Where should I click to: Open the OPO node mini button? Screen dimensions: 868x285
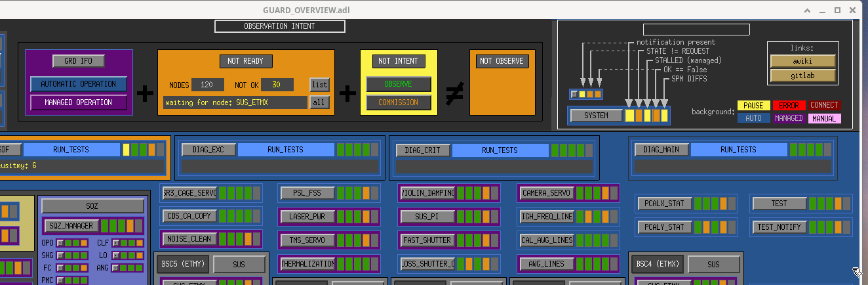pyautogui.click(x=60, y=243)
